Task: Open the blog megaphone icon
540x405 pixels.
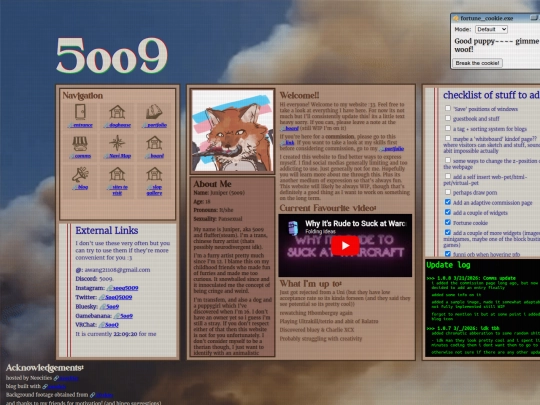Action: click(x=80, y=175)
